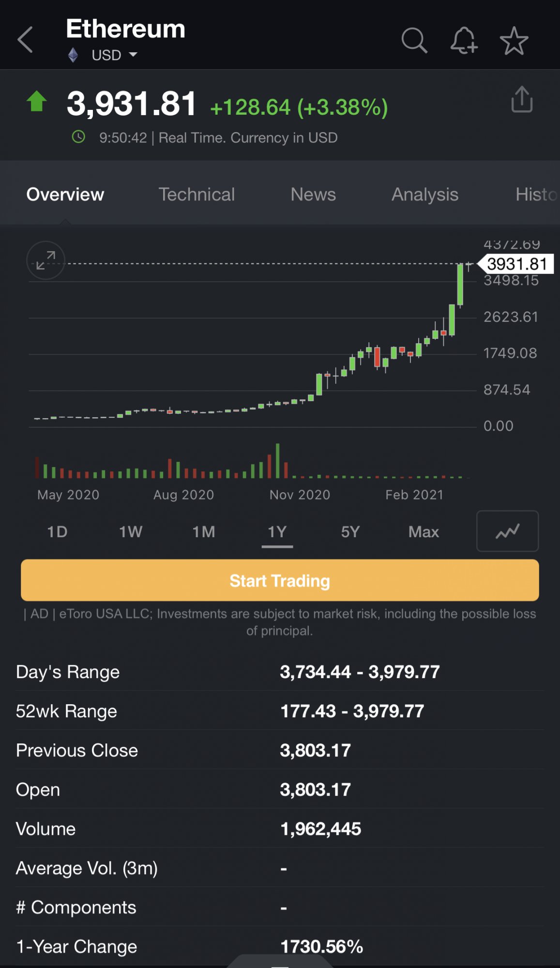Select the 1M time range
The height and width of the screenshot is (968, 560).
coord(204,532)
